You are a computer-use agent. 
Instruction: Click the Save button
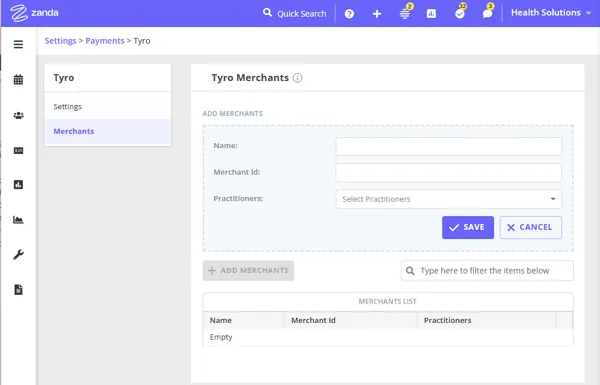tap(468, 227)
